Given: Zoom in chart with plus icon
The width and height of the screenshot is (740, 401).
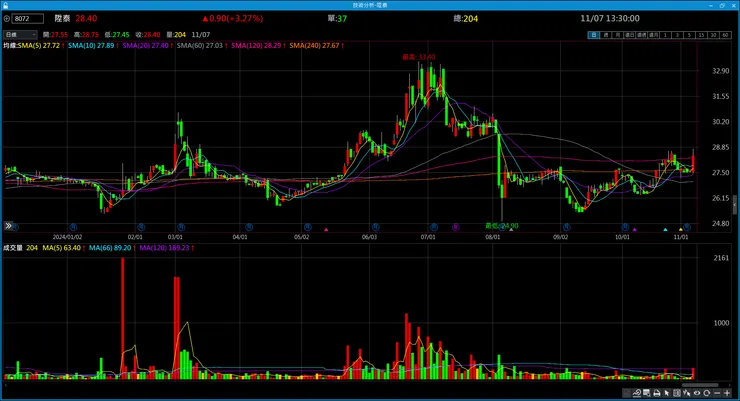Looking at the screenshot, I should pyautogui.click(x=727, y=393).
